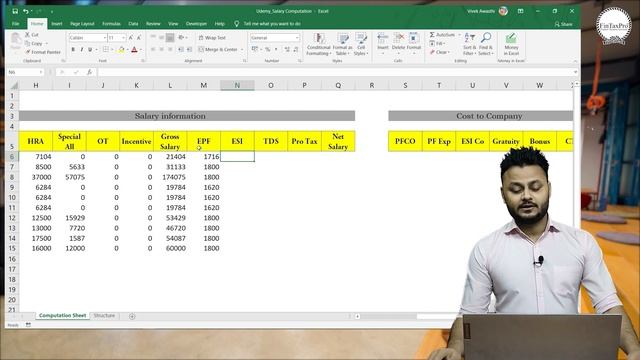Viewport: 640px width, 360px height.
Task: Open Cell Styles gallery
Action: [361, 44]
